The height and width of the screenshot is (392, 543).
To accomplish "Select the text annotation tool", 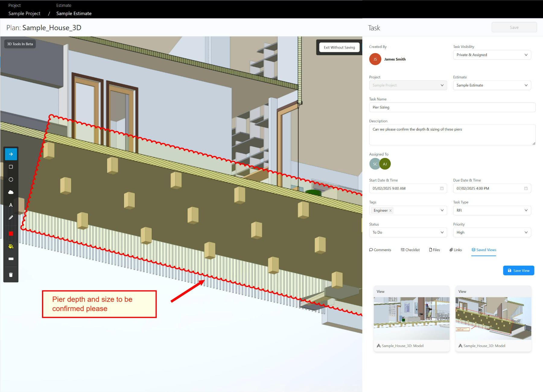I will pyautogui.click(x=11, y=205).
